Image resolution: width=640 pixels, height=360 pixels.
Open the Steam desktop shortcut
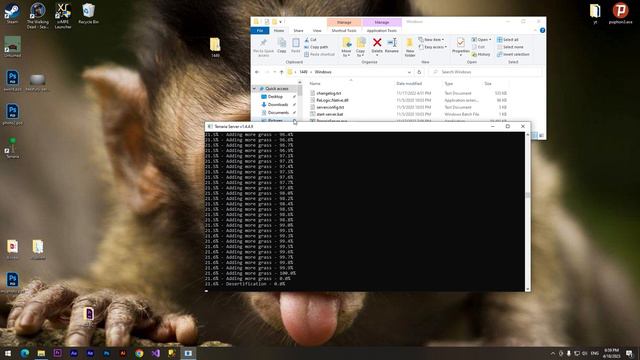pyautogui.click(x=12, y=13)
